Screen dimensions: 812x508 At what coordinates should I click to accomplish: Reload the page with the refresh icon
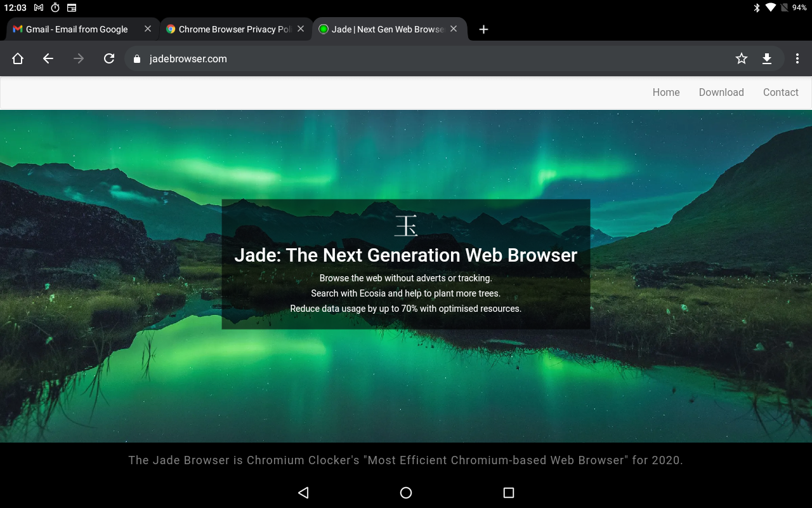(x=109, y=58)
